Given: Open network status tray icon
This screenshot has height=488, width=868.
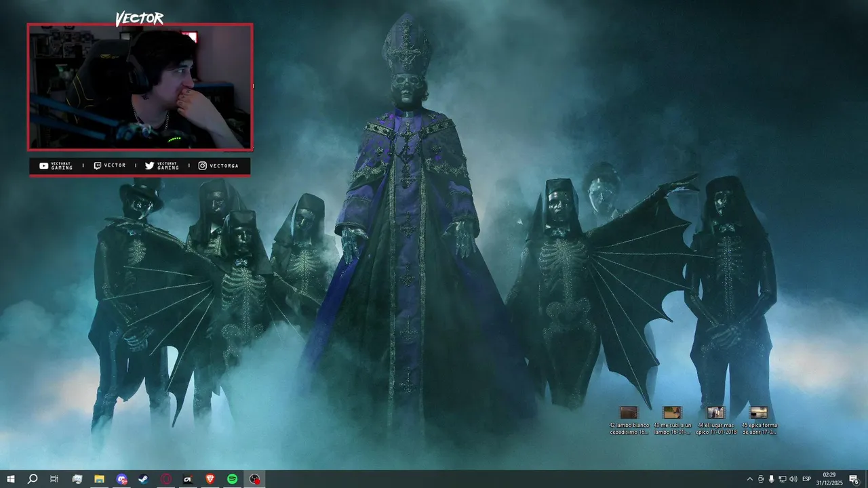Looking at the screenshot, I should click(x=783, y=479).
